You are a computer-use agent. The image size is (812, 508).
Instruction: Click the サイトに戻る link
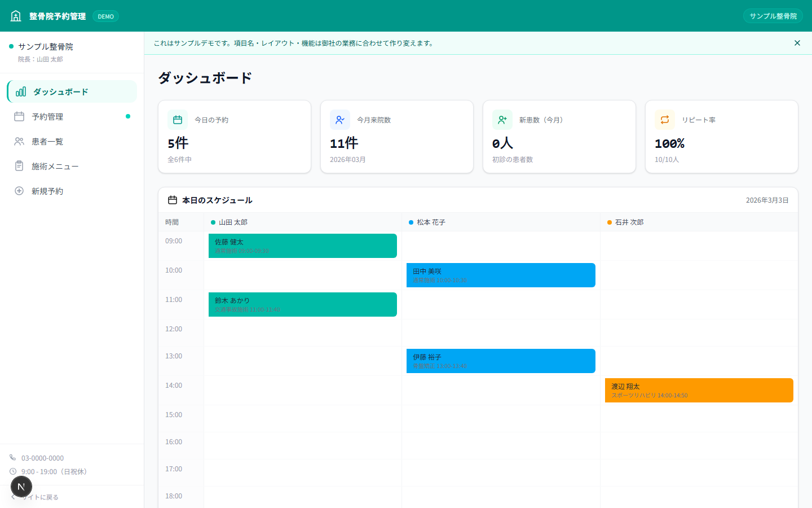tap(35, 497)
